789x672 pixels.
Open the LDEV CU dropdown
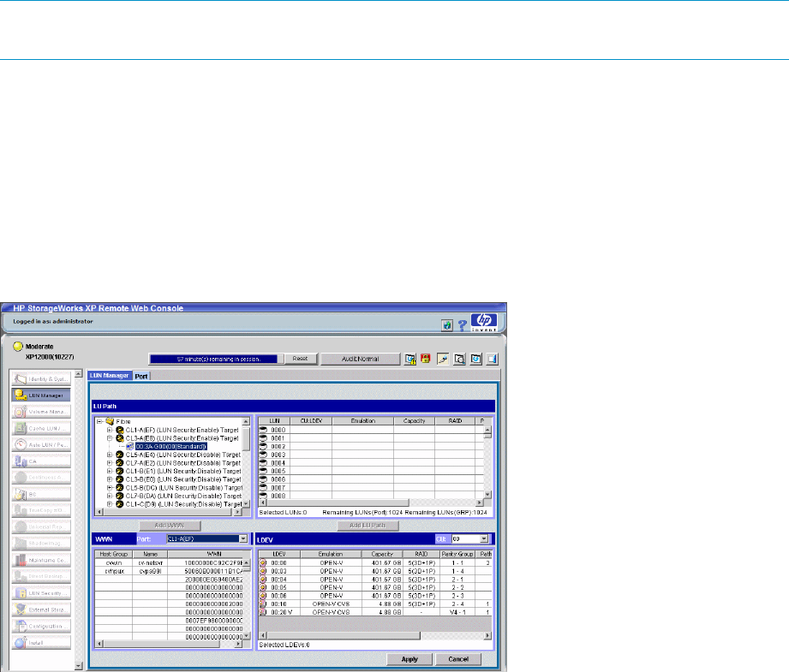click(x=470, y=538)
